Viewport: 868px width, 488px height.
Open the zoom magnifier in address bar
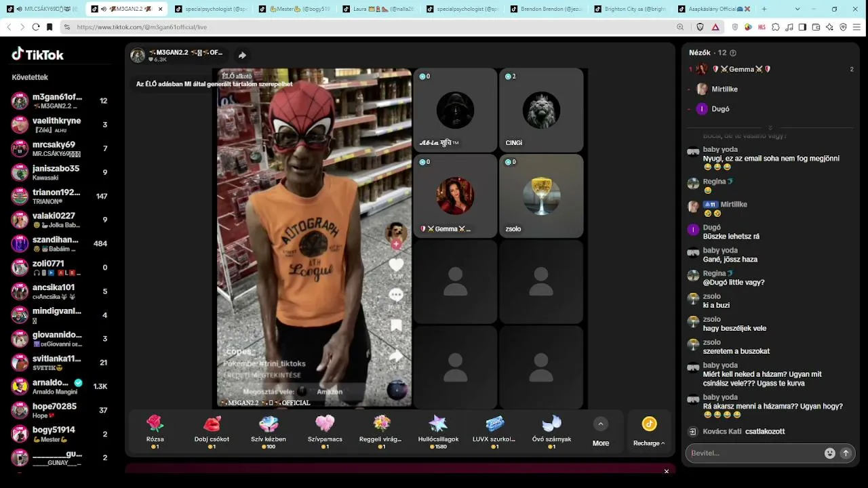(x=680, y=27)
